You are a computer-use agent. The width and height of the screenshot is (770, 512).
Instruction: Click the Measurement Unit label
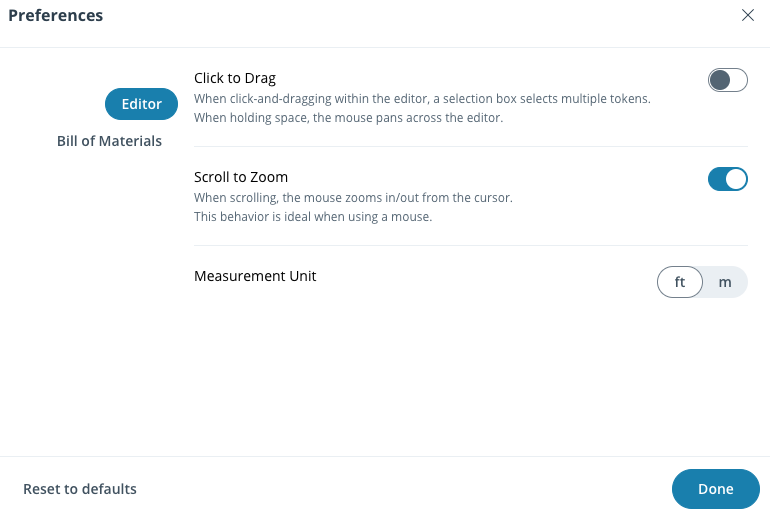255,276
